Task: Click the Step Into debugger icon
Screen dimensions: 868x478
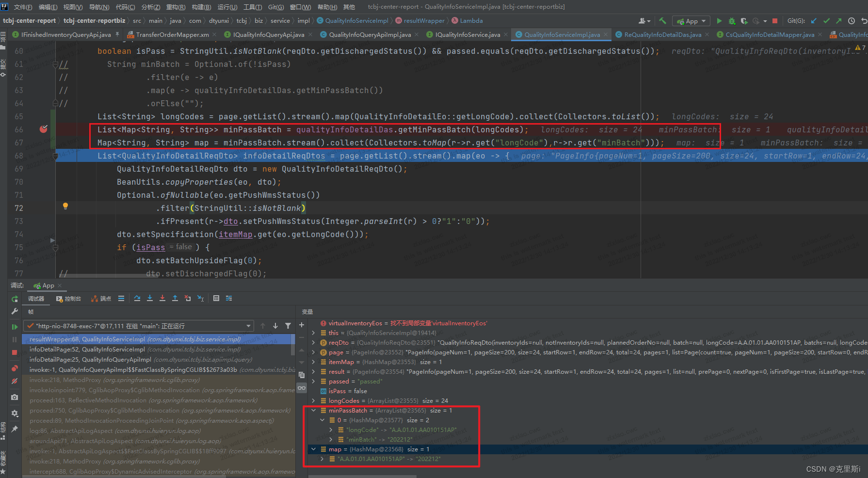Action: [x=150, y=298]
